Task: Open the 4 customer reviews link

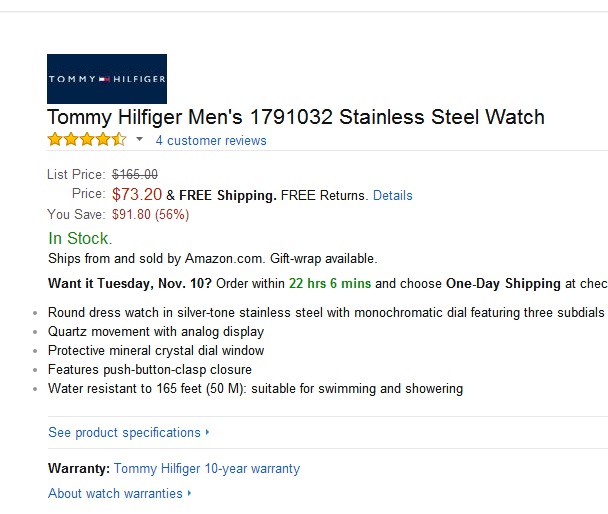Action: pos(211,141)
